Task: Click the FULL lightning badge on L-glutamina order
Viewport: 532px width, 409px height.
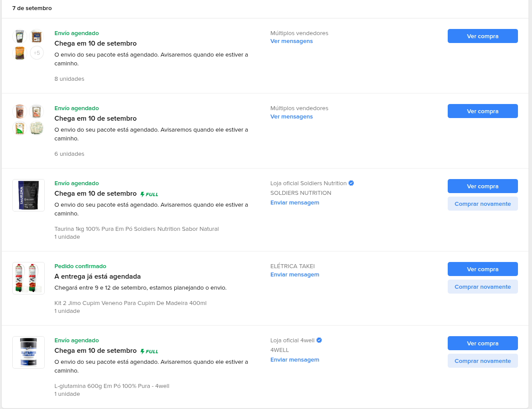Action: (149, 351)
